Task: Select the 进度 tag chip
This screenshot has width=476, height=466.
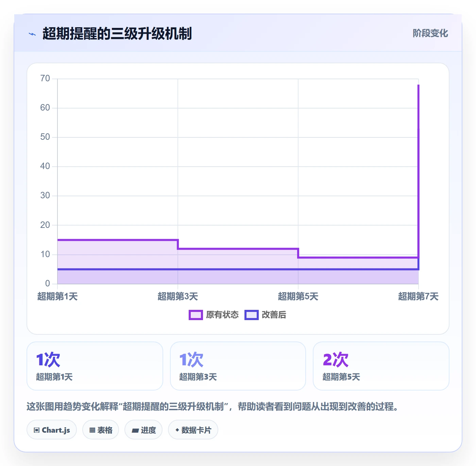Action: click(x=143, y=430)
